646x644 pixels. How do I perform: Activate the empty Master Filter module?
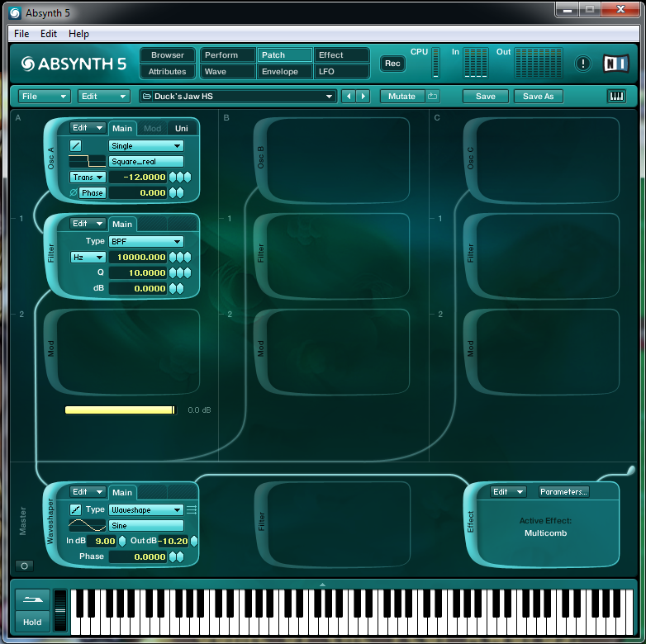coord(332,523)
